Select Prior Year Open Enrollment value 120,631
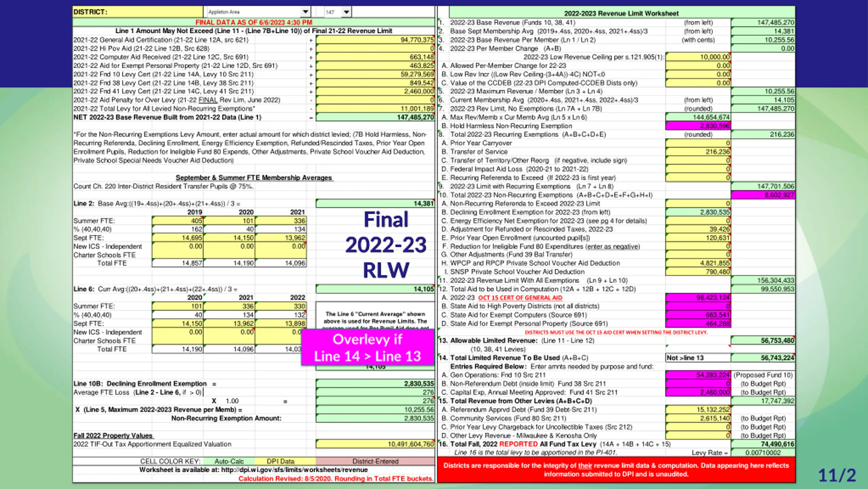 pos(698,238)
